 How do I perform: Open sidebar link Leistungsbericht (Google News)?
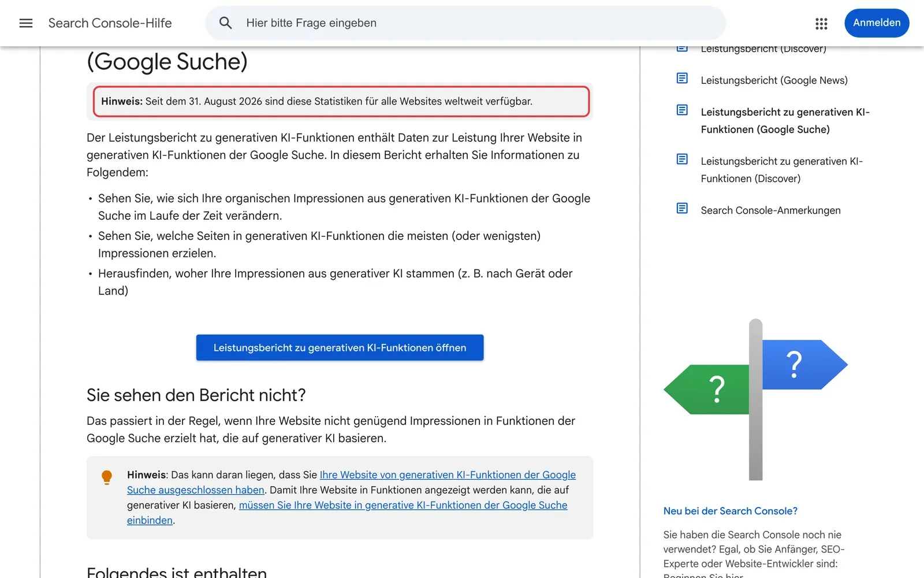point(774,80)
